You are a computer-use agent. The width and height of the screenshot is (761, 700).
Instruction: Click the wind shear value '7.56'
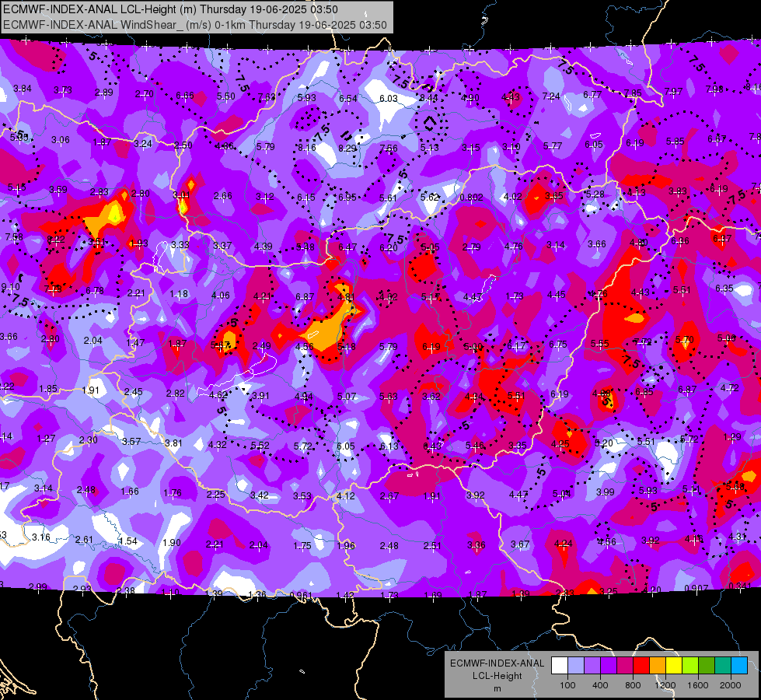coord(389,149)
